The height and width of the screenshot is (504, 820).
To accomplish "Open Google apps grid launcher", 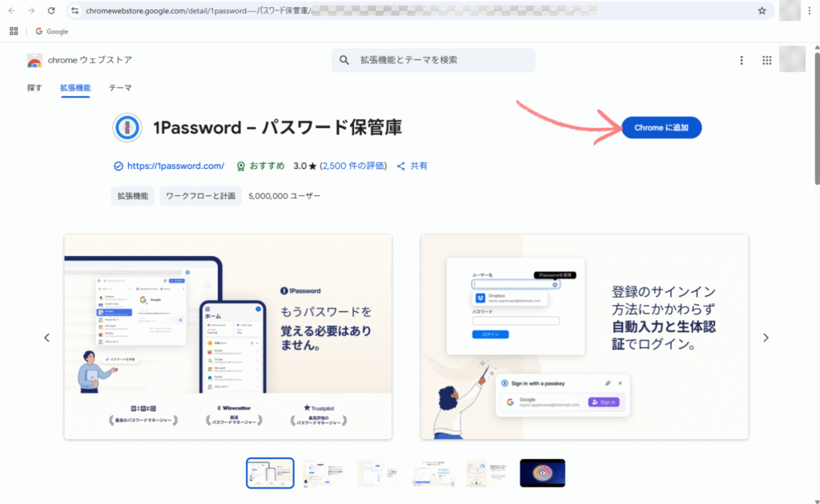I will click(x=766, y=60).
